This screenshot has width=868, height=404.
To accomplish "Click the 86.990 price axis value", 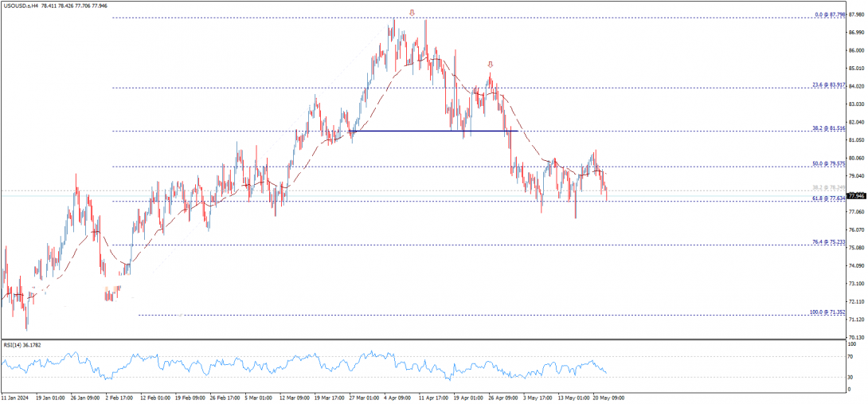I will click(856, 33).
